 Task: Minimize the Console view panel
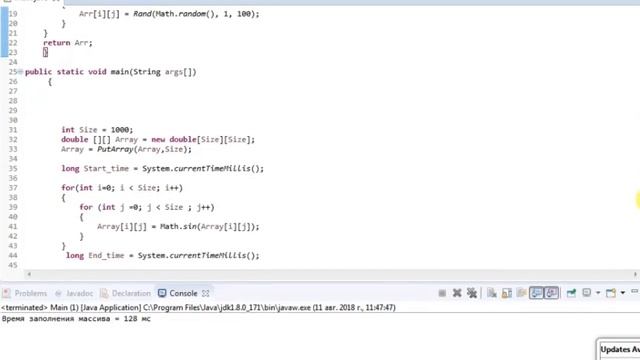coord(635,291)
